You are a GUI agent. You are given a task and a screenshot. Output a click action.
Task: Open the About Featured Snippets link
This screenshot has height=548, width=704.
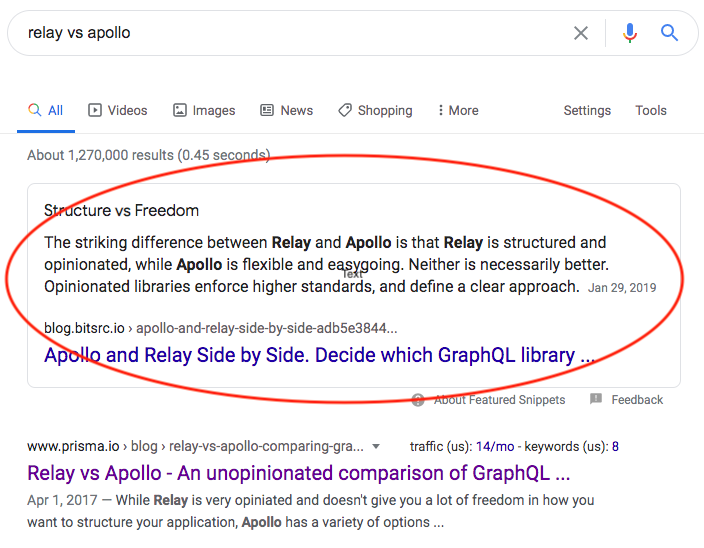click(x=499, y=399)
